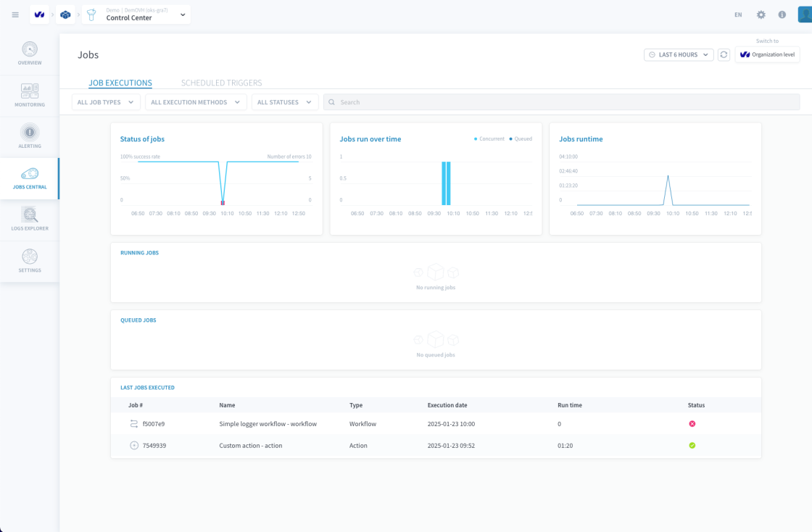The image size is (812, 532).
Task: Click the Jobs run over time title
Action: (x=370, y=138)
